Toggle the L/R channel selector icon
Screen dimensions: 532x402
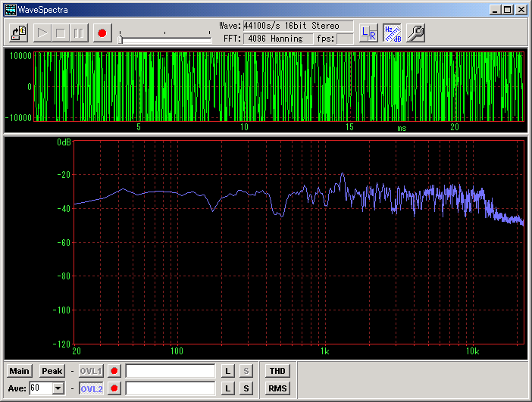368,33
